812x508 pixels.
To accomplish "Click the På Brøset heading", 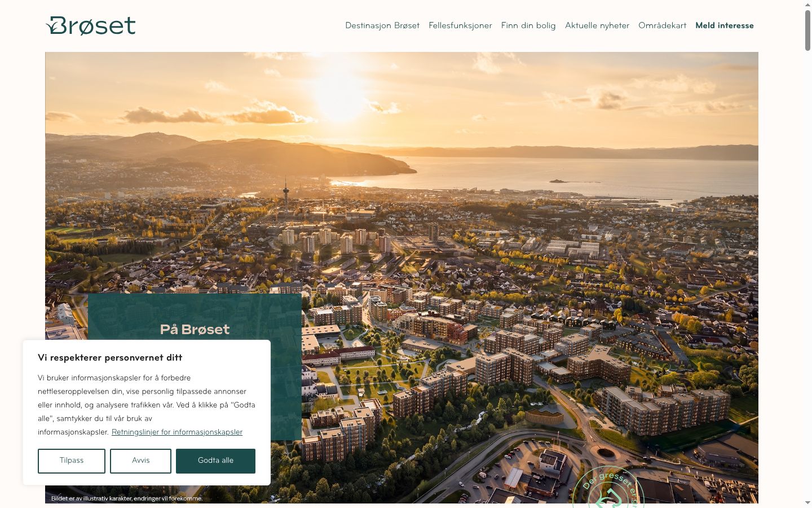I will 195,329.
